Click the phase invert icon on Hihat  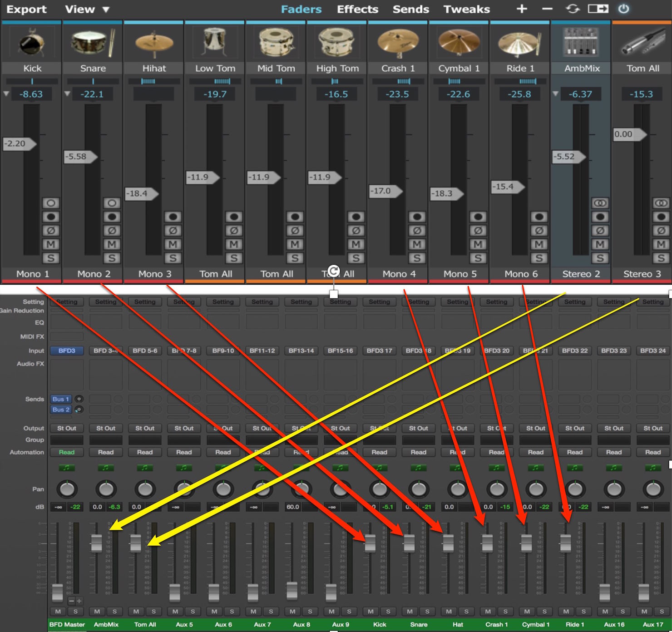click(173, 231)
